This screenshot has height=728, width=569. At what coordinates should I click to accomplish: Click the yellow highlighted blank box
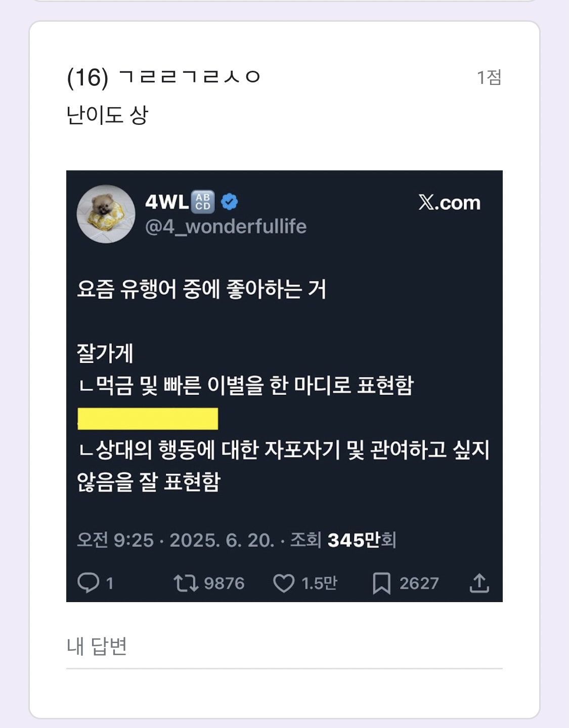click(148, 419)
